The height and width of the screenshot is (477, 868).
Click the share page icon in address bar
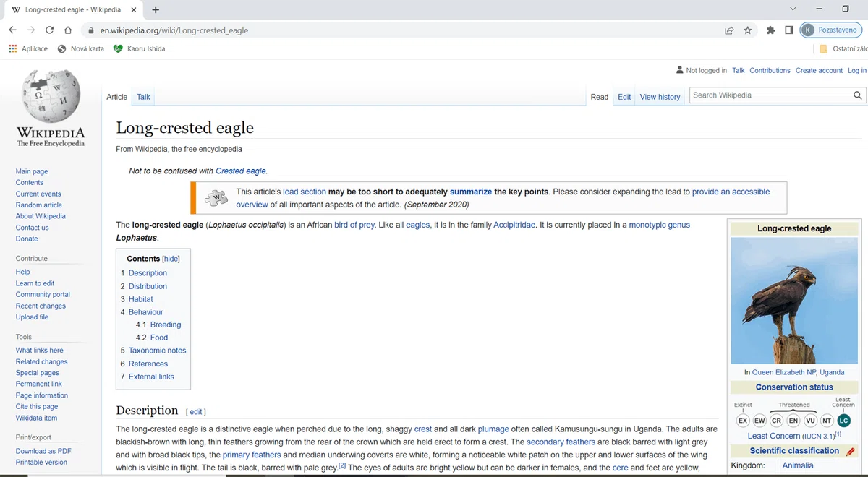(x=729, y=30)
